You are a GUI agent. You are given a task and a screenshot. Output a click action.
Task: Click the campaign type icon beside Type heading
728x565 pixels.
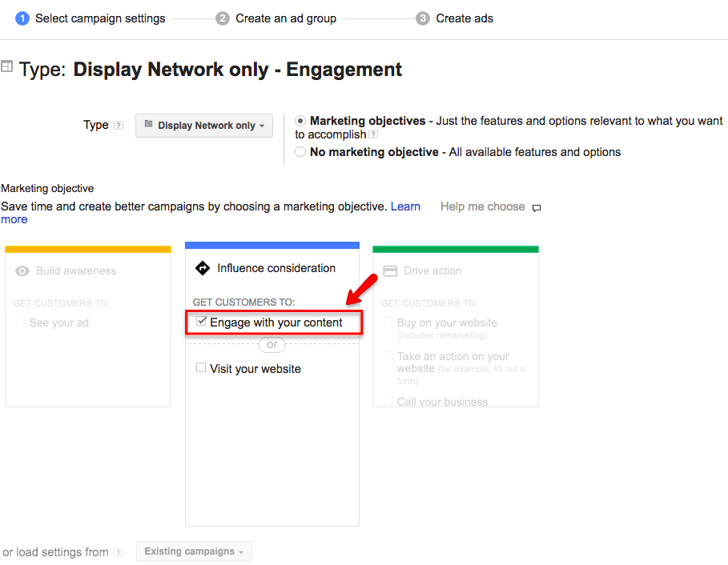tap(6, 66)
